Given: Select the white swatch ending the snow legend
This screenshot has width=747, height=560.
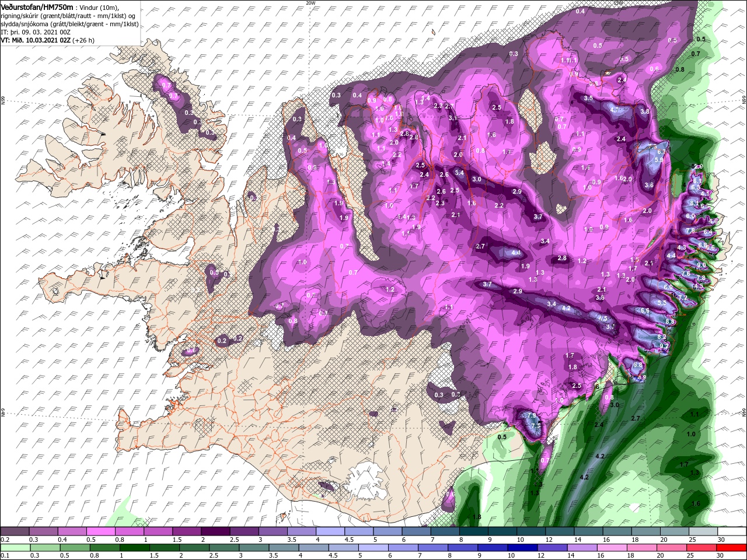Looking at the screenshot, I should coord(731,531).
